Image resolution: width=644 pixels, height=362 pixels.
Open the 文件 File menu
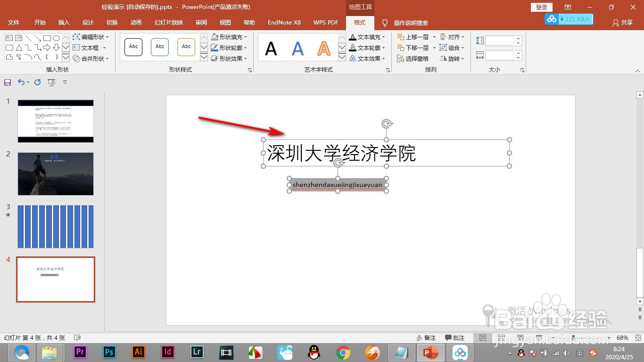pos(14,23)
